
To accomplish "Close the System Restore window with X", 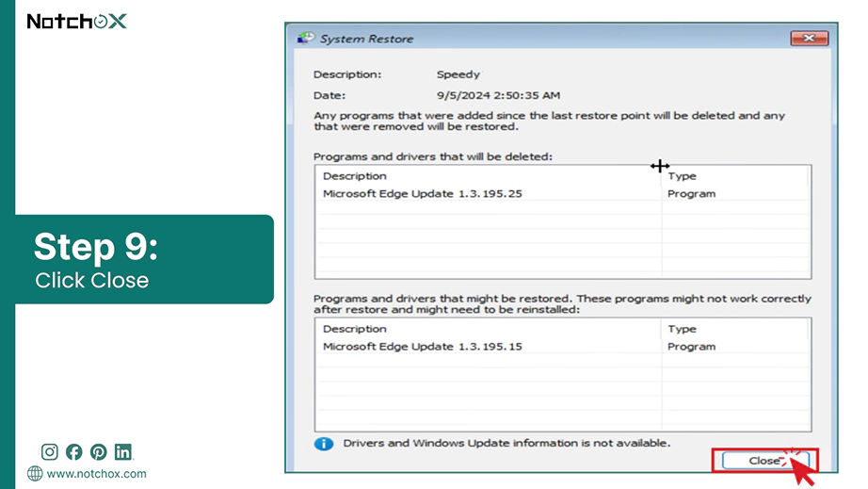I will 809,39.
